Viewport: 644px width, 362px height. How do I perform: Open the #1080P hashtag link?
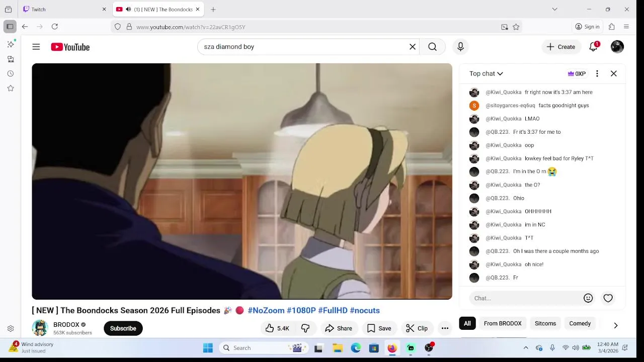[x=301, y=311]
